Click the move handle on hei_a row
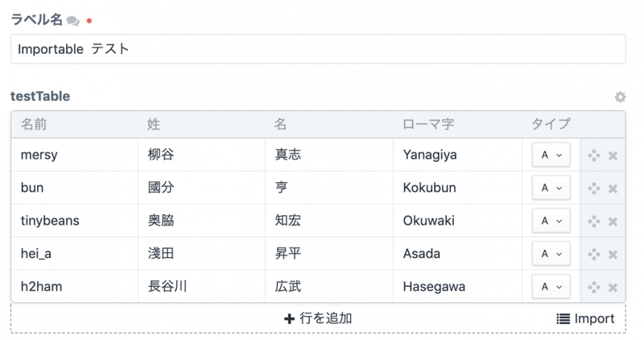Image resolution: width=644 pixels, height=340 pixels. point(594,255)
